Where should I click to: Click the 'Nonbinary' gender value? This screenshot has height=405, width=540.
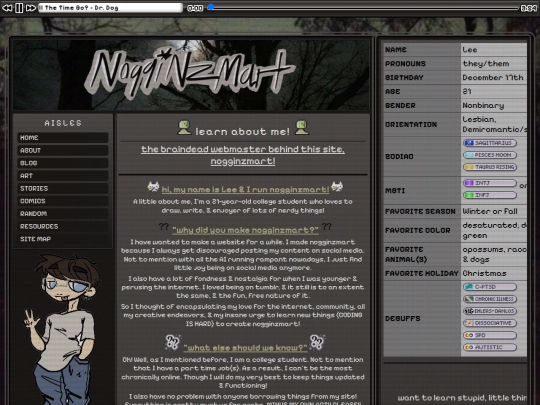483,105
